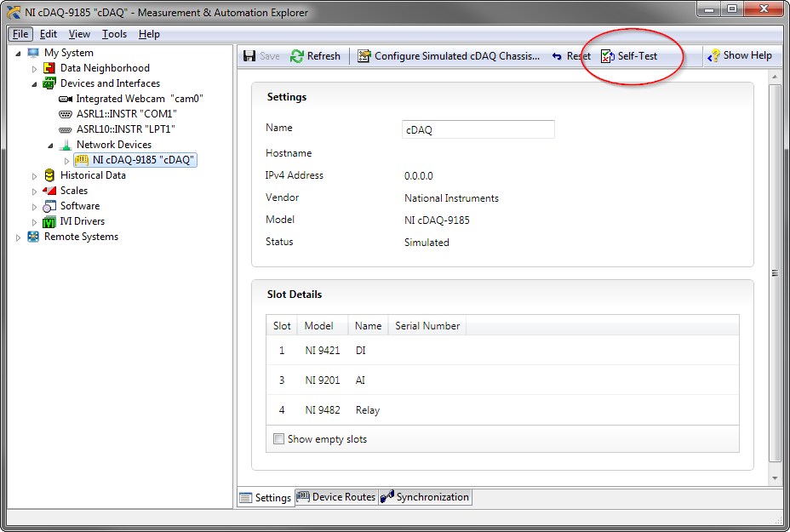Click the green Refresh arrows icon
Screen dimensions: 790x532
click(x=297, y=56)
